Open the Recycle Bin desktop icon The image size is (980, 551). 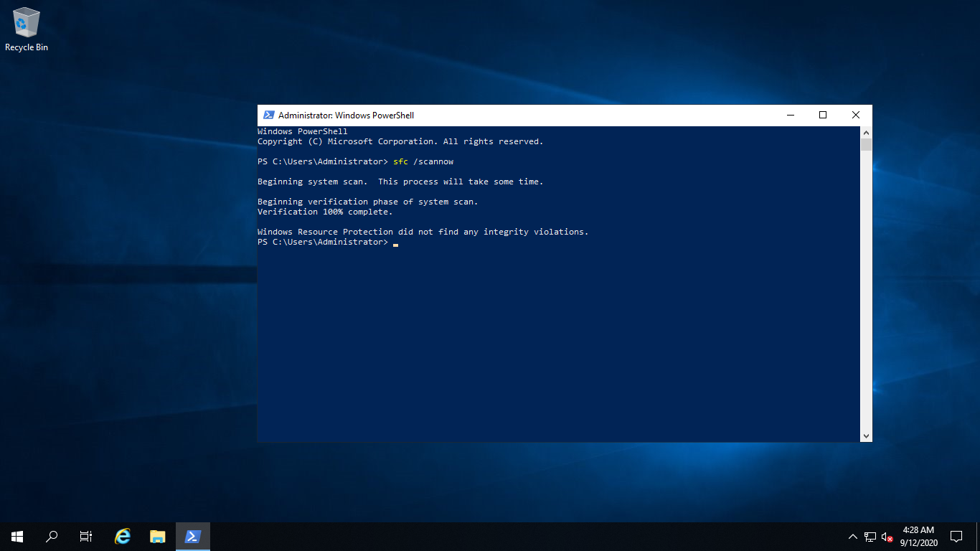[x=27, y=29]
